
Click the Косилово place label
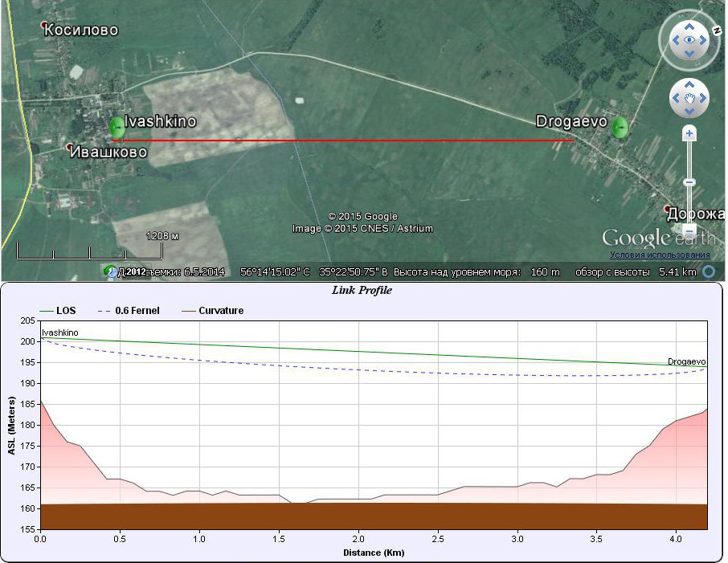[x=81, y=31]
